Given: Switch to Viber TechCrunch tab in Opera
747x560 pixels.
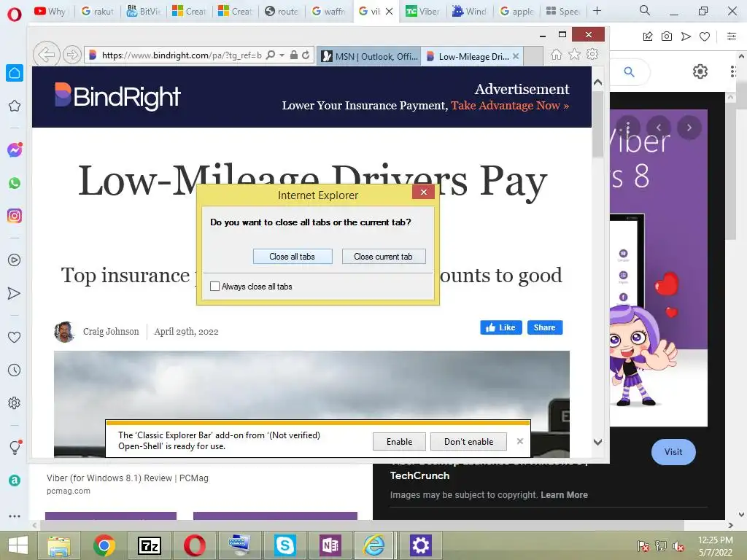Looking at the screenshot, I should (422, 11).
